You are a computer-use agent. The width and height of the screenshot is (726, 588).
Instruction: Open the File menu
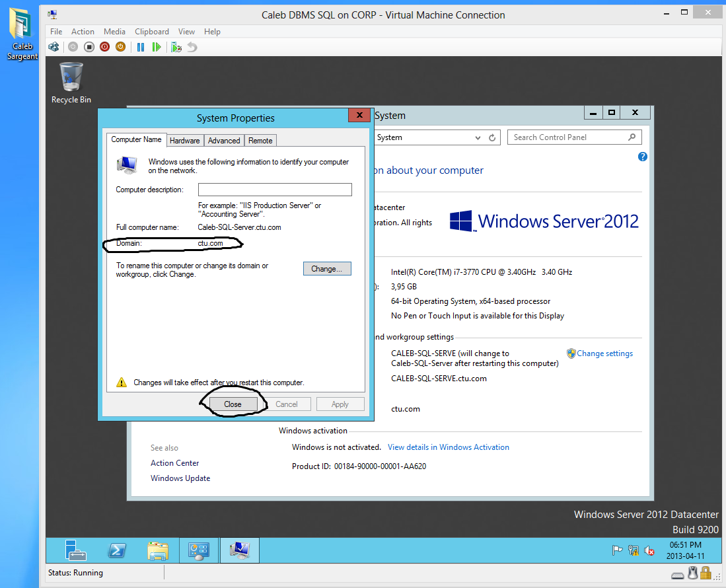pos(56,32)
